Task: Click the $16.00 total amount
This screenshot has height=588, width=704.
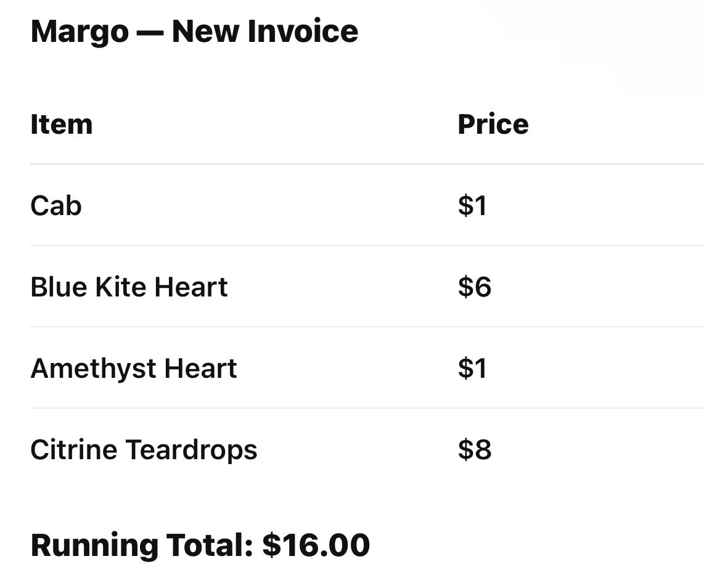Action: pos(316,545)
